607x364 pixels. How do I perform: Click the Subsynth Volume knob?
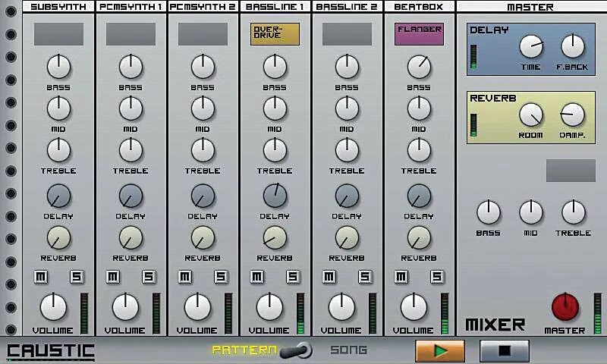click(x=53, y=307)
